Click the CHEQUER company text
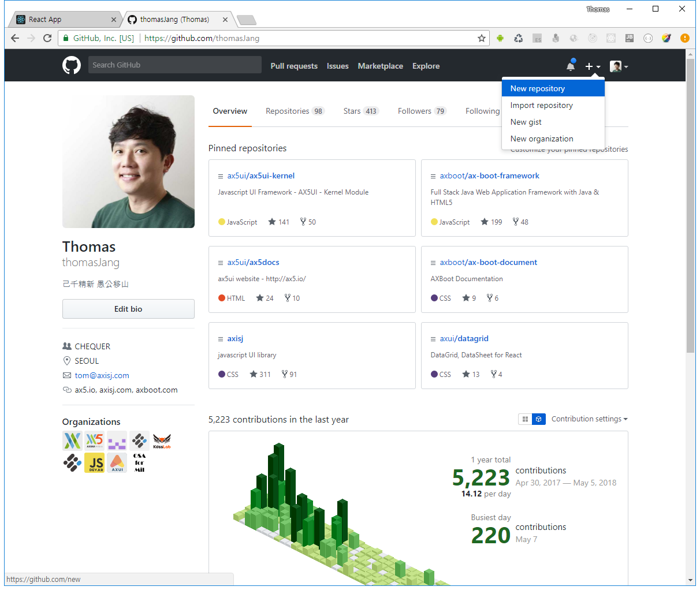This screenshot has height=590, width=700. 92,346
